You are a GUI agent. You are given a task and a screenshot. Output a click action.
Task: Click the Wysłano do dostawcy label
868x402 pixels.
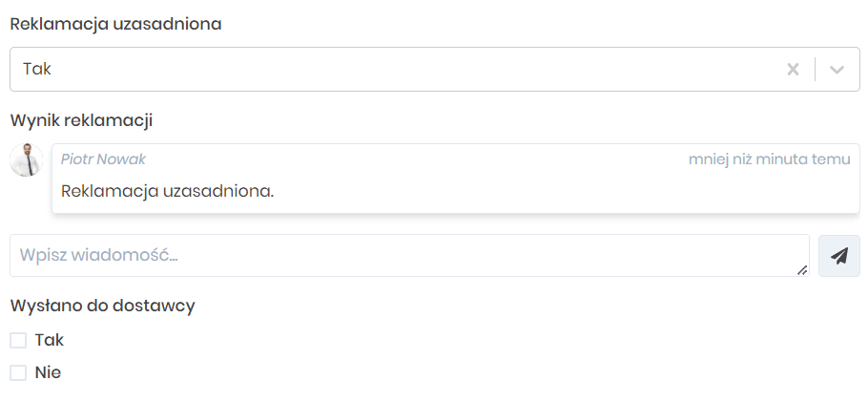(x=102, y=307)
